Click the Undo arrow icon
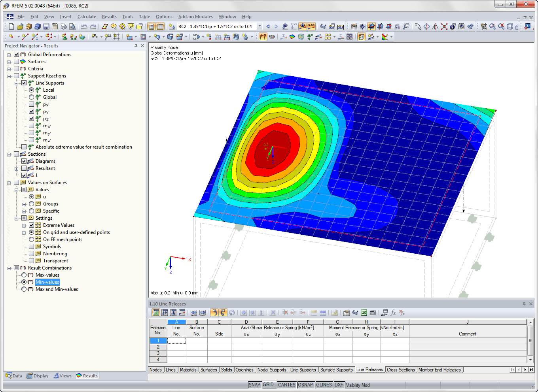This screenshot has width=538, height=392. click(84, 26)
